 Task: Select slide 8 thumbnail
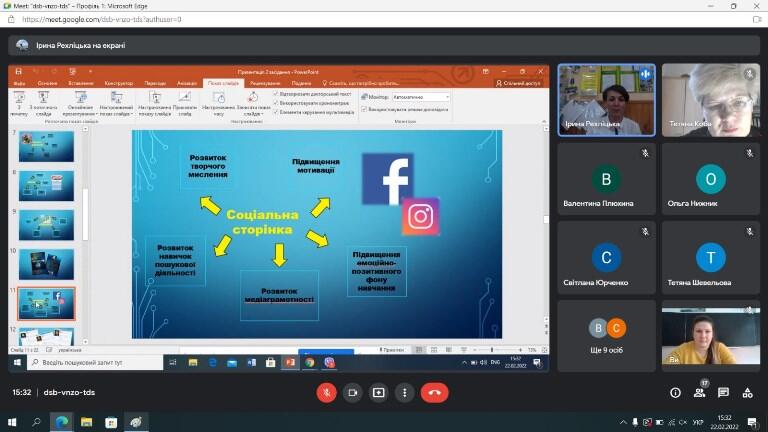(46, 186)
